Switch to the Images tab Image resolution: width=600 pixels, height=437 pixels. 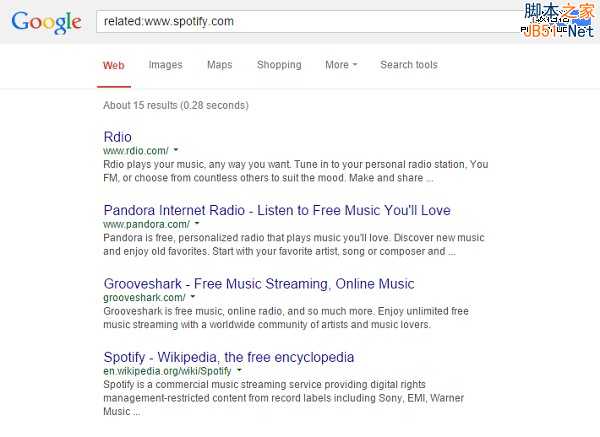(165, 65)
